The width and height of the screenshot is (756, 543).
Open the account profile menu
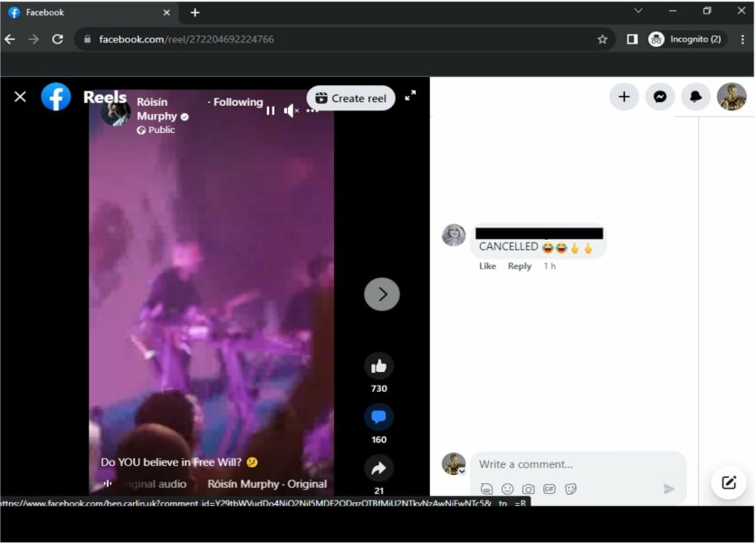732,97
